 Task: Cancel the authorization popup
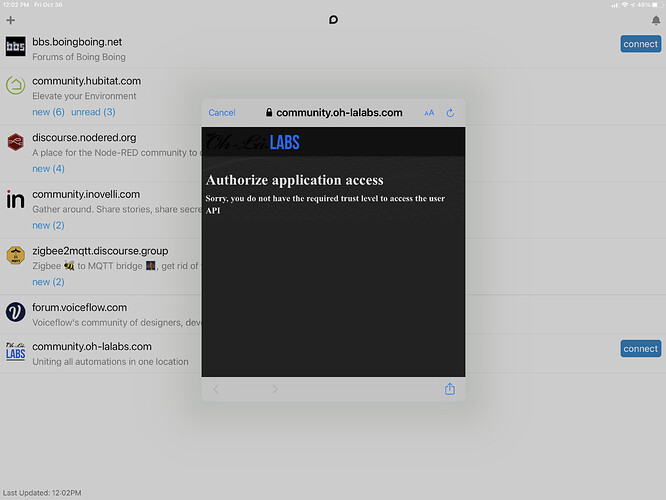222,113
